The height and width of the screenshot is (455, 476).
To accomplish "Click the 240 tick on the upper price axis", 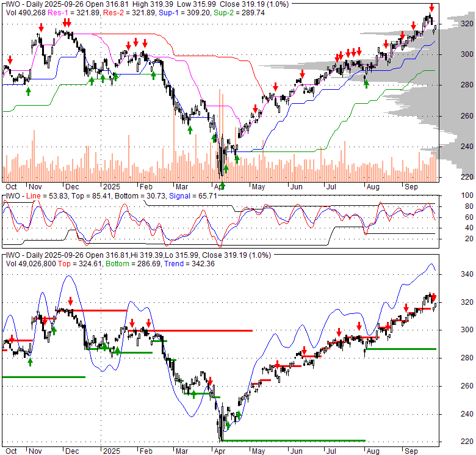I will click(467, 147).
